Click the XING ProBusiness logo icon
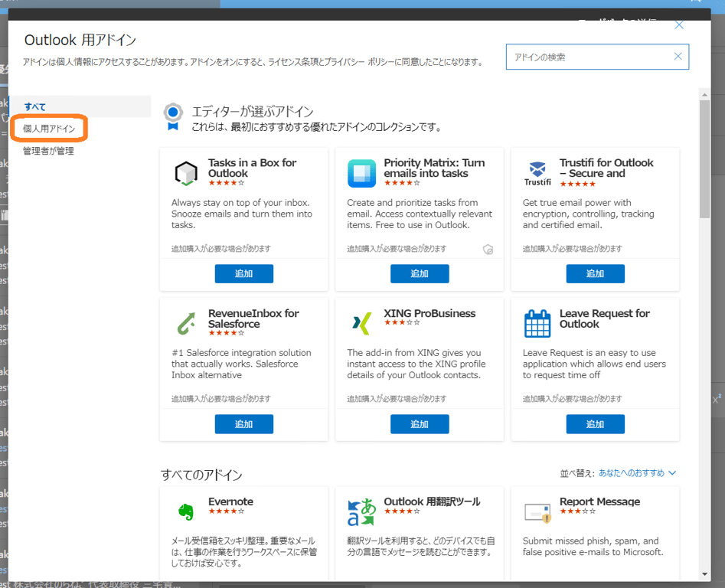725x588 pixels. click(x=361, y=324)
